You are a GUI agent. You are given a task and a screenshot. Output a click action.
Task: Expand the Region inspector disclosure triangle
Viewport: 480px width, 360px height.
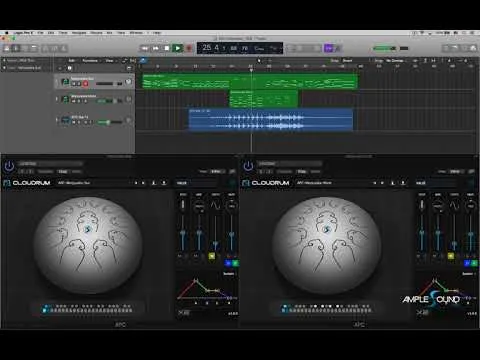tap(4, 60)
